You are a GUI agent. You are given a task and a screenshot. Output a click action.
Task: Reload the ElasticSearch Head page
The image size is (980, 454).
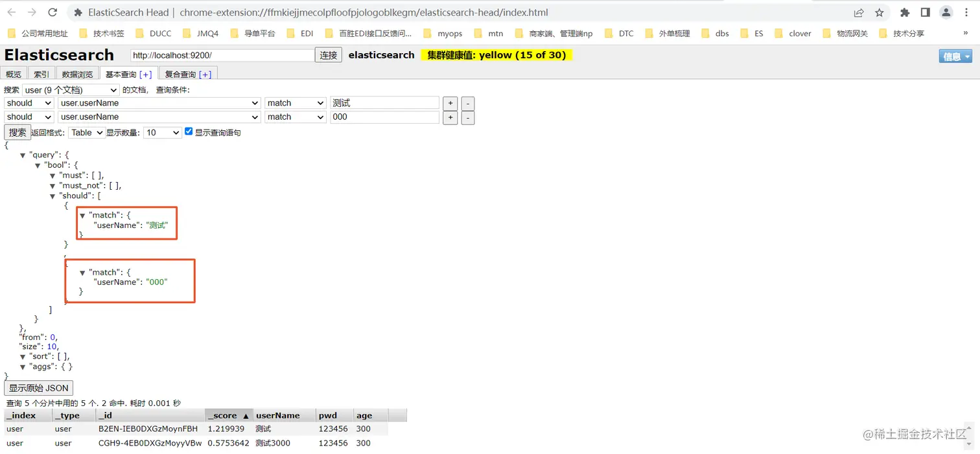tap(53, 12)
